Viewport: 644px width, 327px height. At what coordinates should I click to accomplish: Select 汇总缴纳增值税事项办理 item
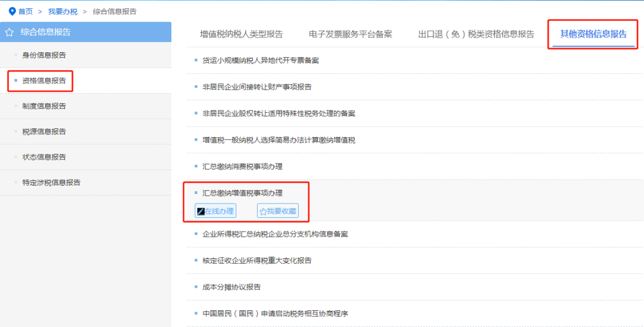(x=242, y=193)
